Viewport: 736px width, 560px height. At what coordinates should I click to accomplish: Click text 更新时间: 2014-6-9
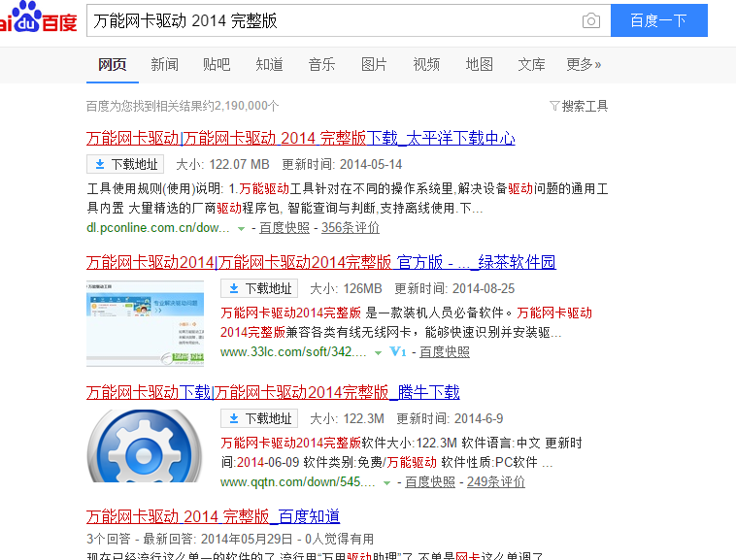pyautogui.click(x=450, y=418)
